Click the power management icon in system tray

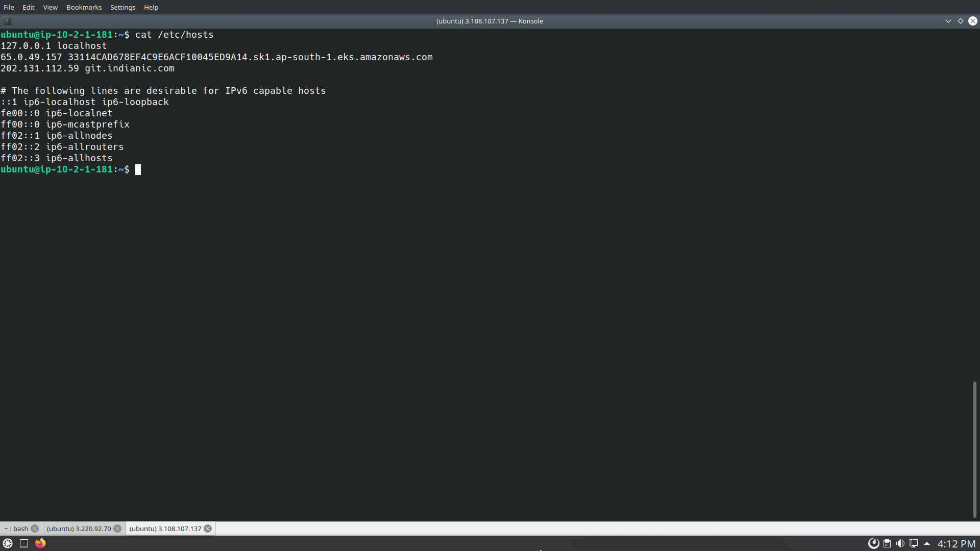point(873,543)
